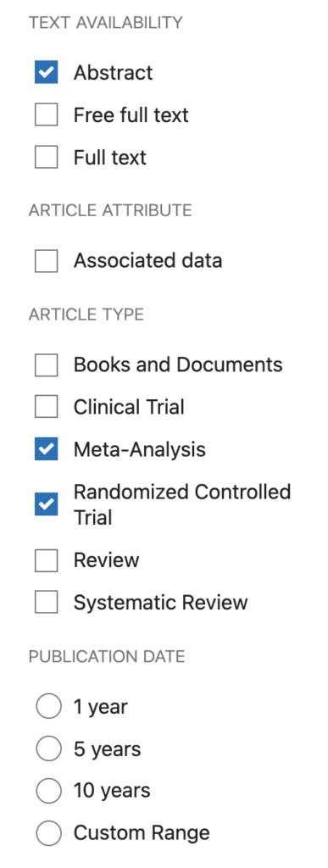Pick the 10 years radio option

point(48,791)
